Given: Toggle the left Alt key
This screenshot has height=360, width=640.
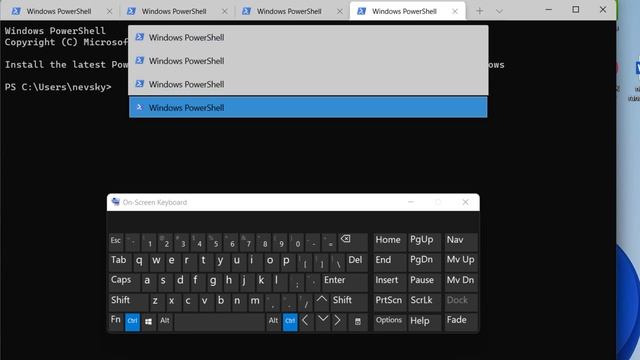Looking at the screenshot, I should 165,322.
